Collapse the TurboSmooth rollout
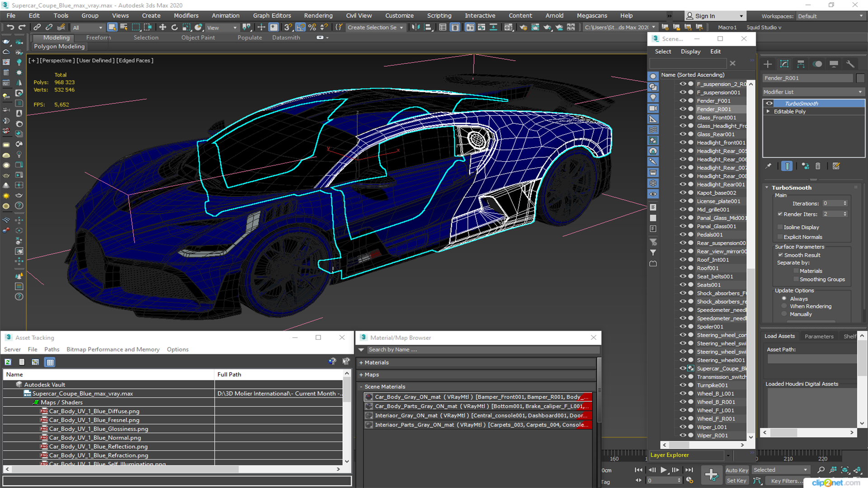868x488 pixels. pyautogui.click(x=767, y=188)
